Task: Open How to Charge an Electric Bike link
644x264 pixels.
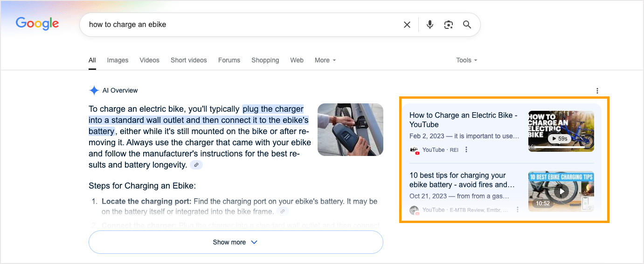Action: click(463, 120)
